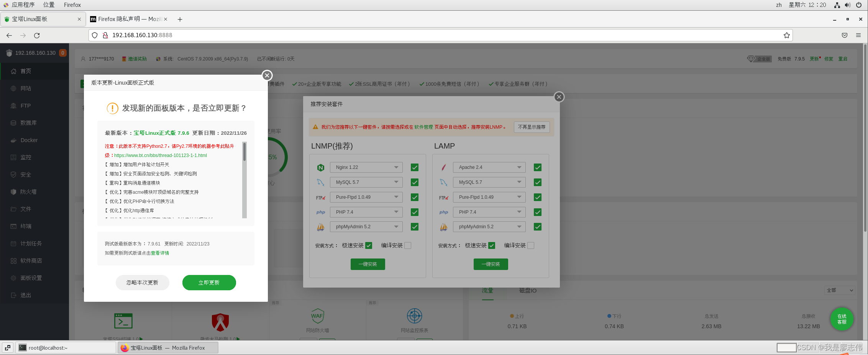The image size is (868, 355).
Task: Click the 立即更新 button
Action: (209, 283)
